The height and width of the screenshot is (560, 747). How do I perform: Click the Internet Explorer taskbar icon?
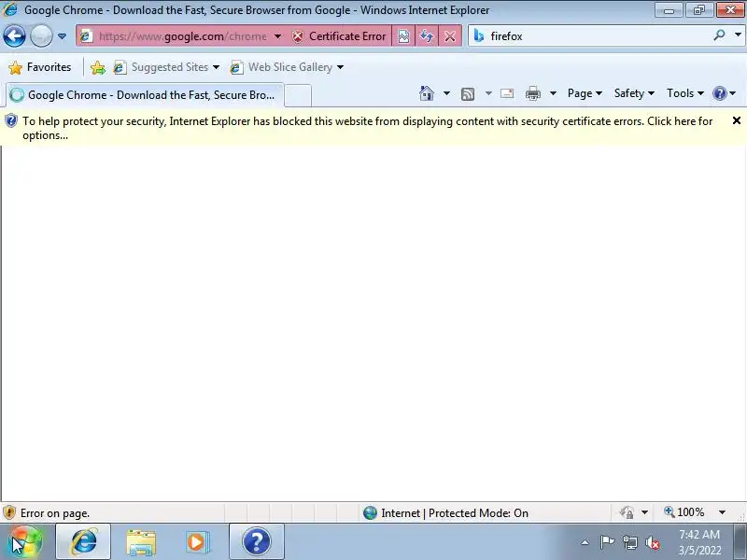[83, 541]
